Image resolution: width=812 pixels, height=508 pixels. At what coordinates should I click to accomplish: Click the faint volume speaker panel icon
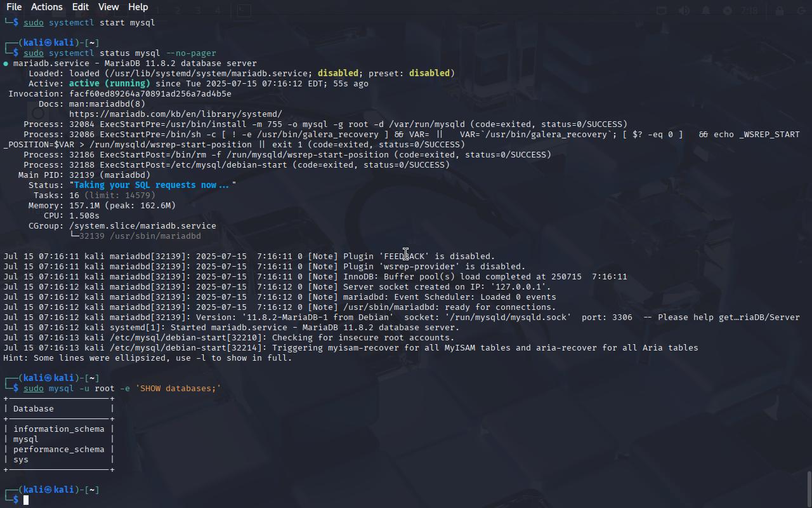683,11
